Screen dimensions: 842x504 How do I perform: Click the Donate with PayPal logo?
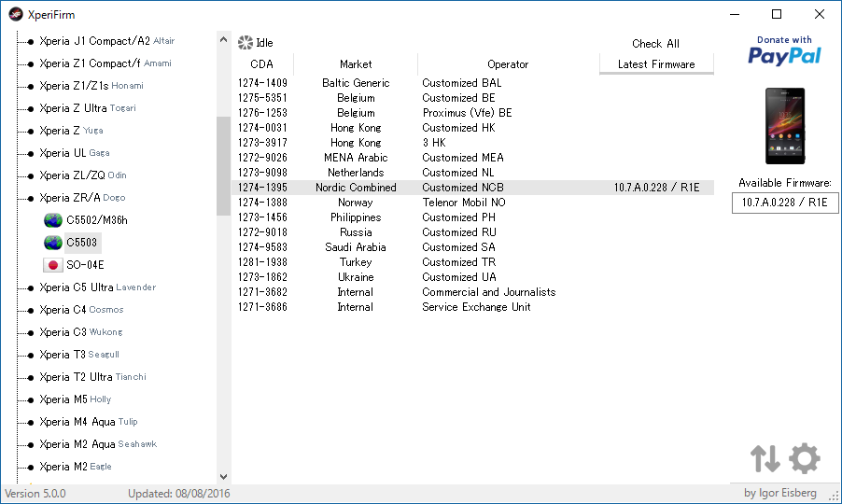pyautogui.click(x=784, y=51)
